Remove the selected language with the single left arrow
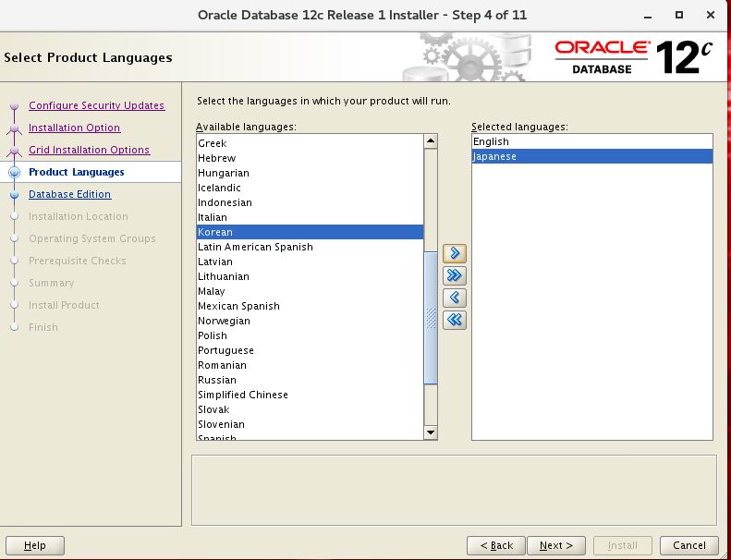 click(x=455, y=298)
